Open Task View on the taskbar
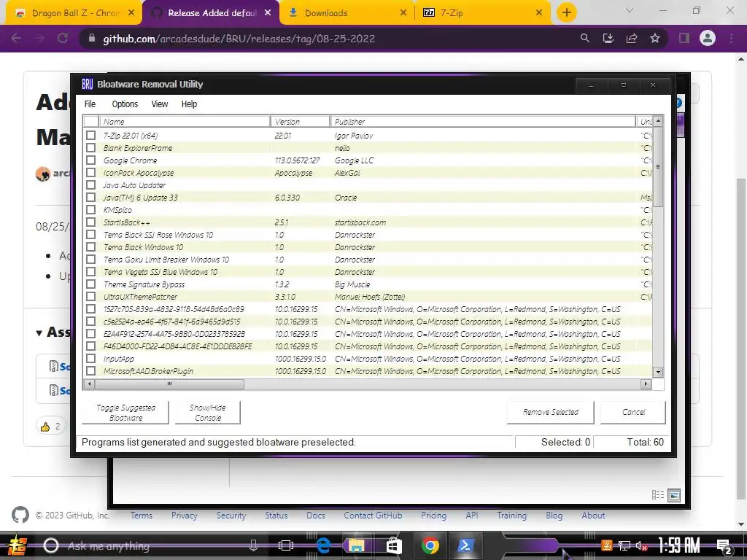The height and width of the screenshot is (560, 747). [x=286, y=545]
